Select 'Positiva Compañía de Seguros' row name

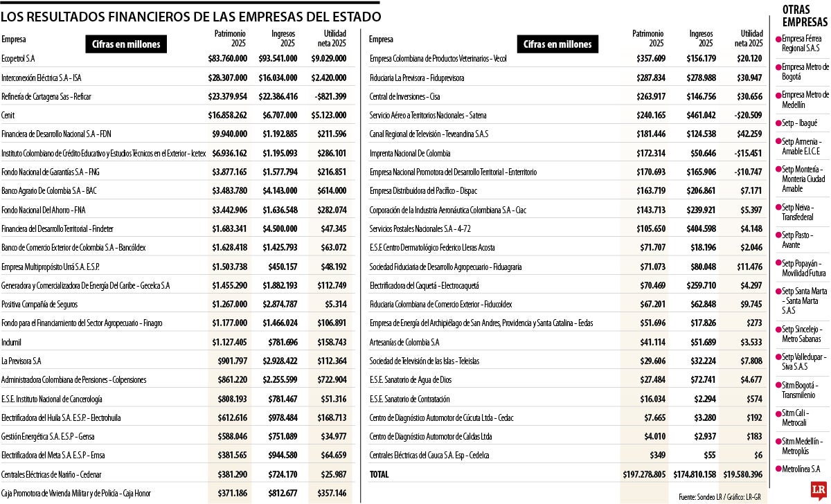(39, 304)
